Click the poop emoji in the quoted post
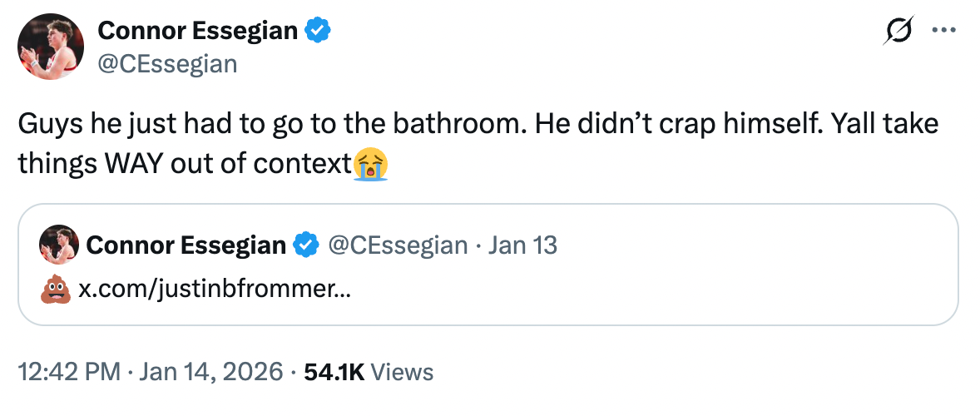980x416 pixels. coord(55,290)
